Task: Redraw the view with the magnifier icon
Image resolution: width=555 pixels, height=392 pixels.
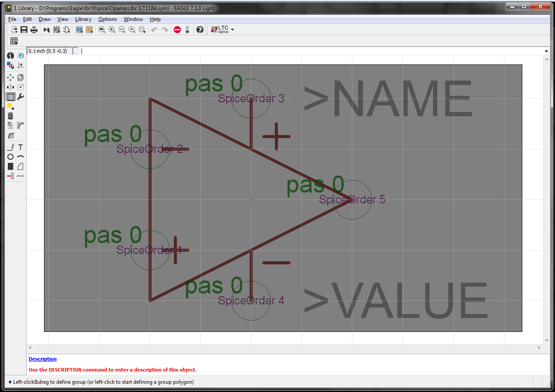Action: [x=132, y=30]
